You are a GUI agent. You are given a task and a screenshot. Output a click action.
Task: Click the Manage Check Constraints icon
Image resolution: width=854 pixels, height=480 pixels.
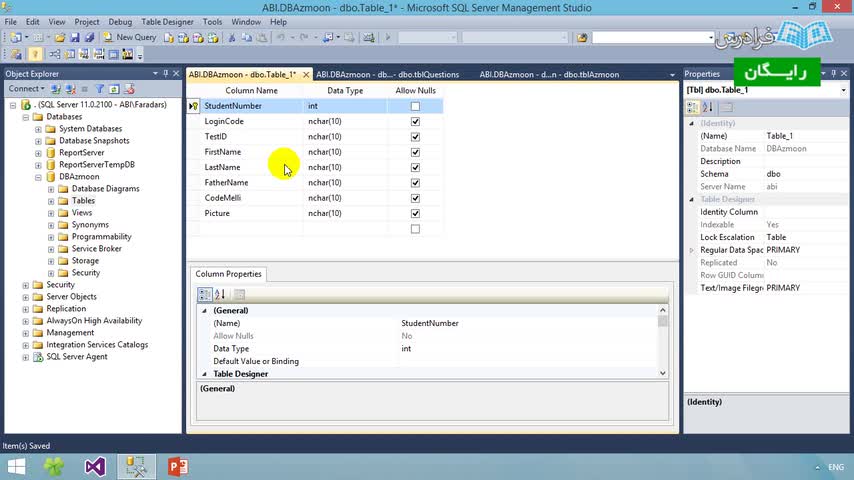click(x=113, y=54)
